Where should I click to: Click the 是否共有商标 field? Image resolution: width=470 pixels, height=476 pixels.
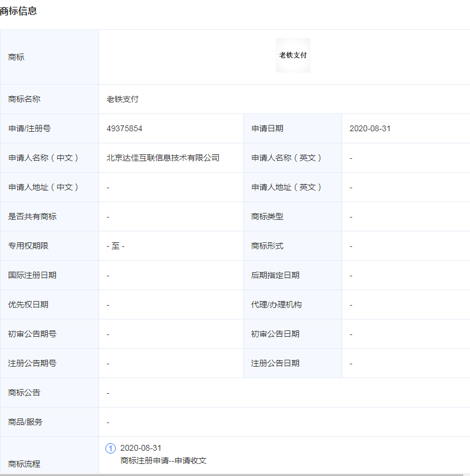point(27,216)
